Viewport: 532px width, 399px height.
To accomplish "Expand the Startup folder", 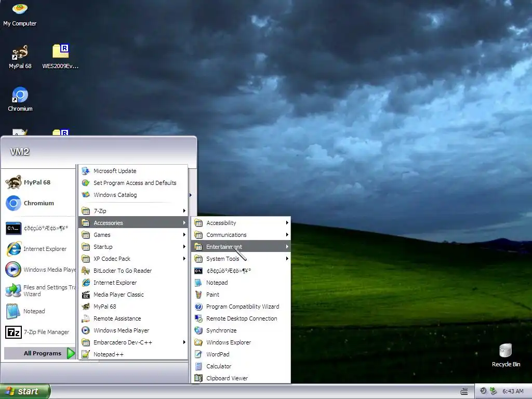I will tap(134, 247).
